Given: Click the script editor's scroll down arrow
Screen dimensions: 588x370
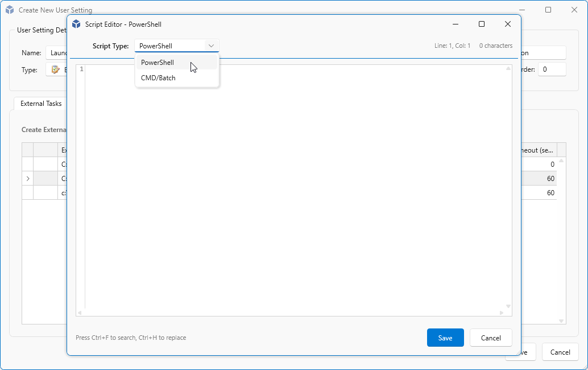Looking at the screenshot, I should pos(508,306).
